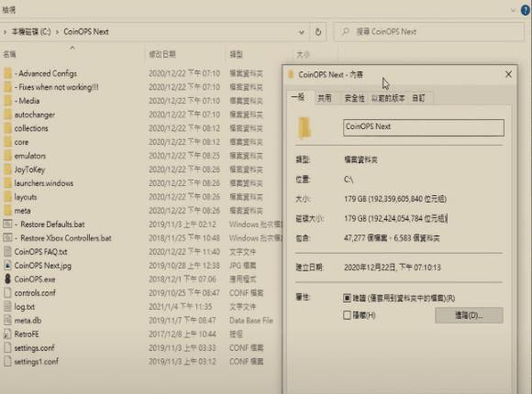Screen dimensions: 532x394
Task: Click the core folder icon
Action: coord(7,142)
